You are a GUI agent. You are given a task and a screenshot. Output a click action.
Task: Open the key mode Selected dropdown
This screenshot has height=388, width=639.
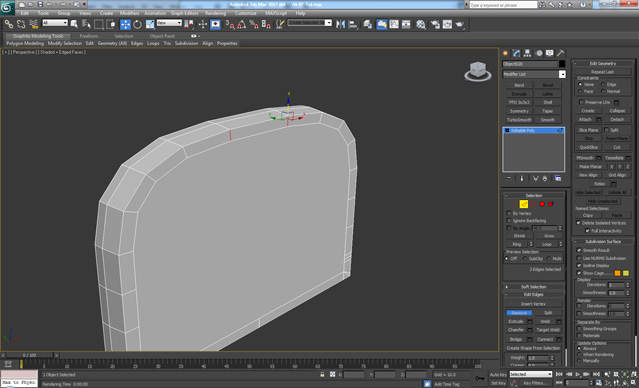pyautogui.click(x=531, y=374)
